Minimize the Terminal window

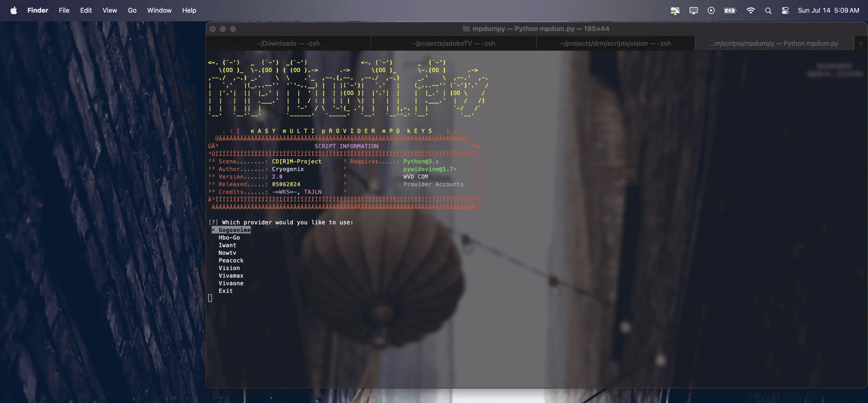pyautogui.click(x=223, y=29)
